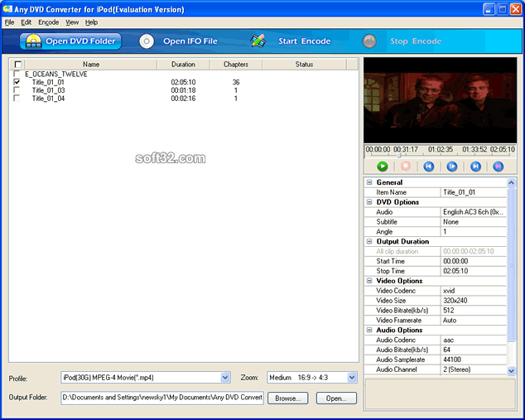The image size is (525, 420).
Task: Click the Stop Encode label
Action: [416, 41]
